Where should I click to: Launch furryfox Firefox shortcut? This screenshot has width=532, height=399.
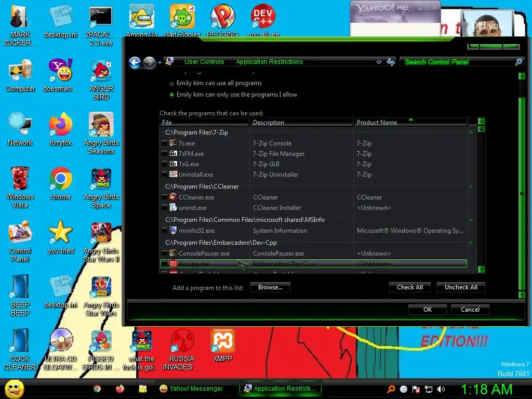(60, 129)
